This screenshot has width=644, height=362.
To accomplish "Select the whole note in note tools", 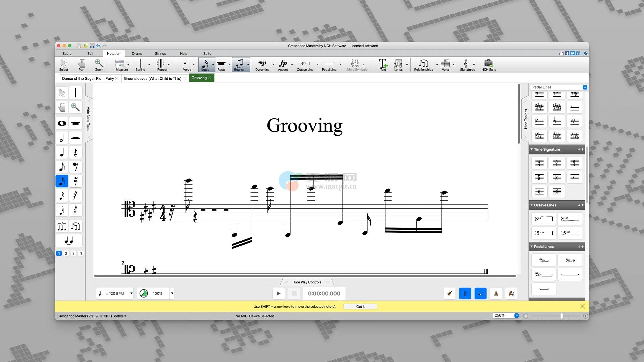I will (x=62, y=123).
